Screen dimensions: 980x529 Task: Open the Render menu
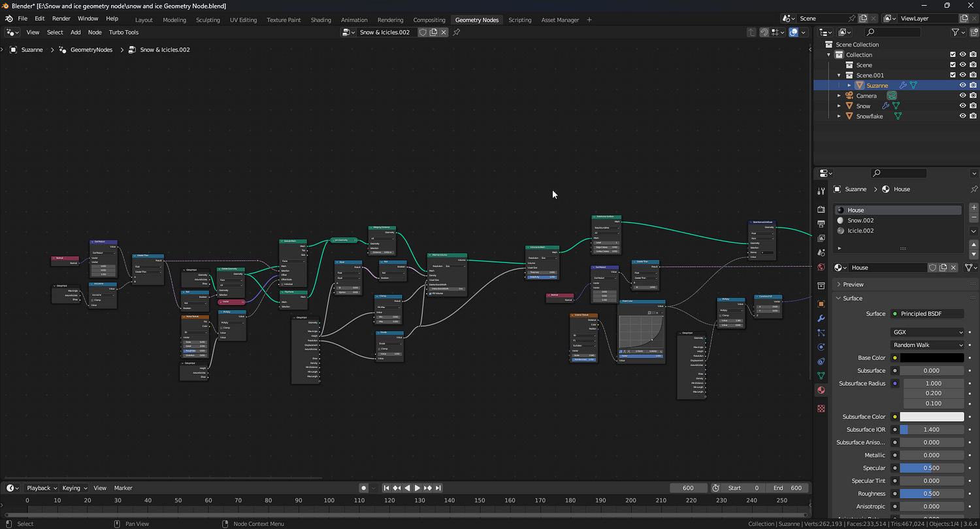[x=61, y=19]
